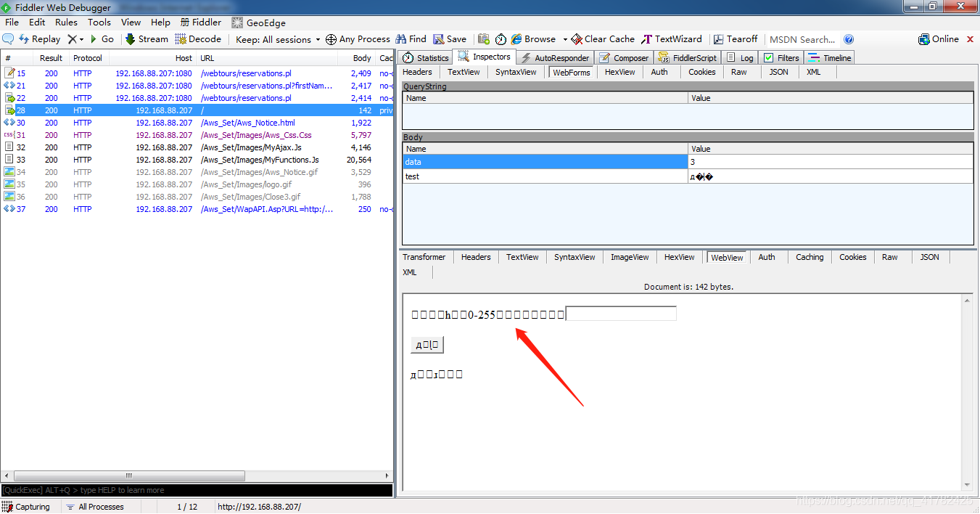Viewport: 980px width, 514px height.
Task: Click the Save toolbar button
Action: tap(450, 39)
